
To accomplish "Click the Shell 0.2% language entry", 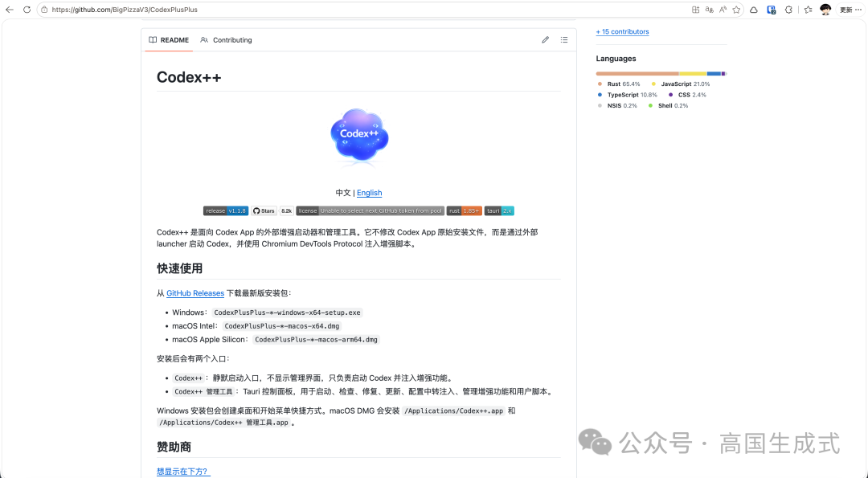I will coord(668,106).
